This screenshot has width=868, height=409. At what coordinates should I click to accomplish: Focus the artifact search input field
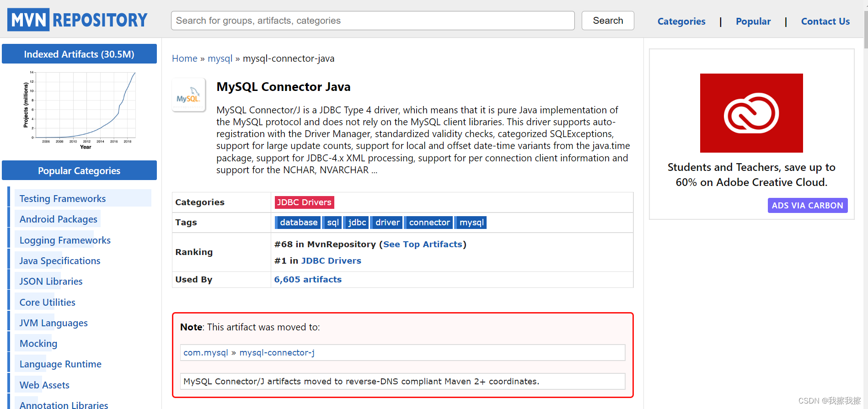373,21
